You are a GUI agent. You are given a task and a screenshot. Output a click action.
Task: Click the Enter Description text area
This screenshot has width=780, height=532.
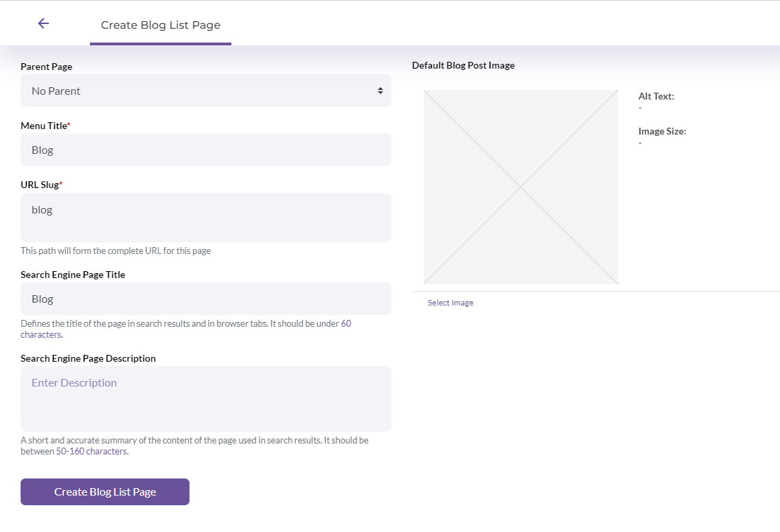coord(206,399)
